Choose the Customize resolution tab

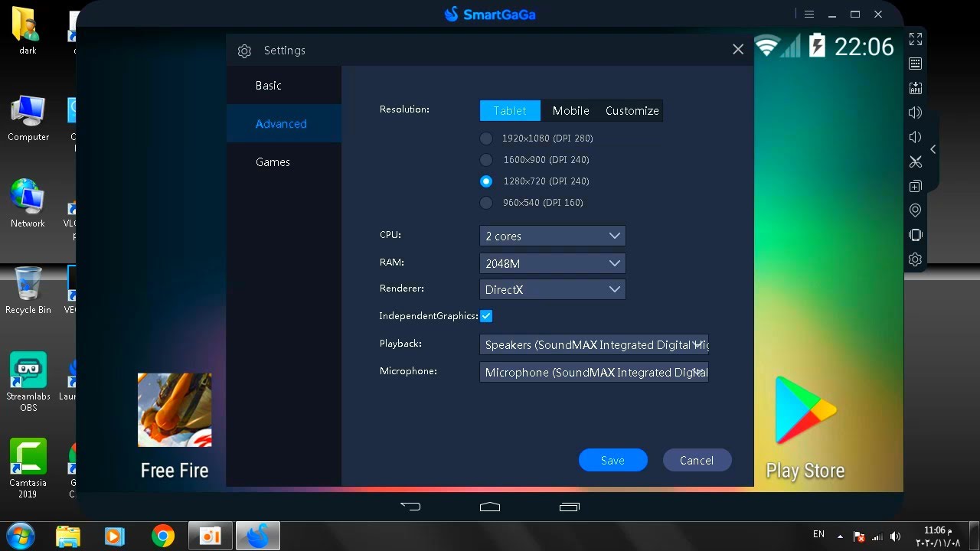[632, 110]
